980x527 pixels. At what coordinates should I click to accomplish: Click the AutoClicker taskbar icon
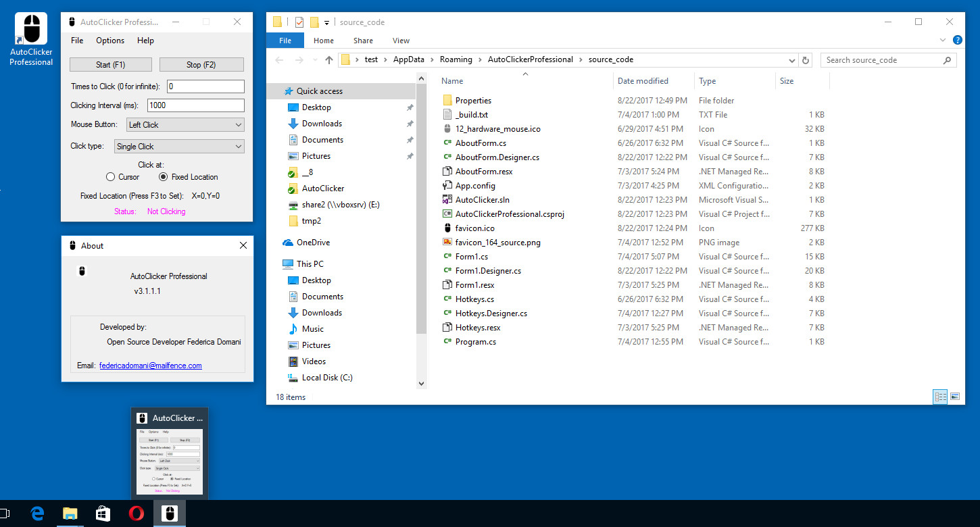coord(170,514)
